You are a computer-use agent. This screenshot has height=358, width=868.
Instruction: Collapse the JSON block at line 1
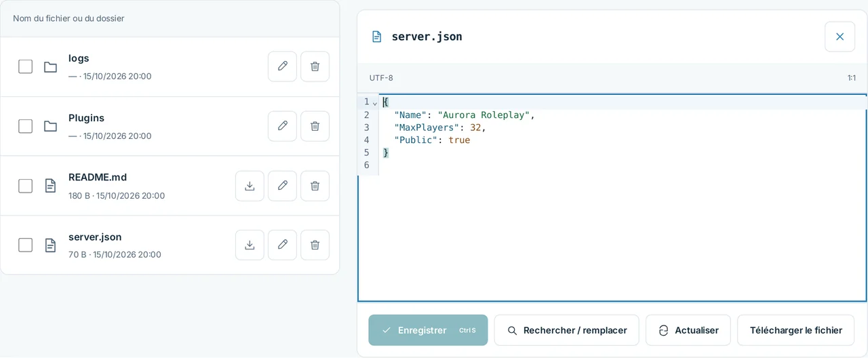(x=375, y=103)
